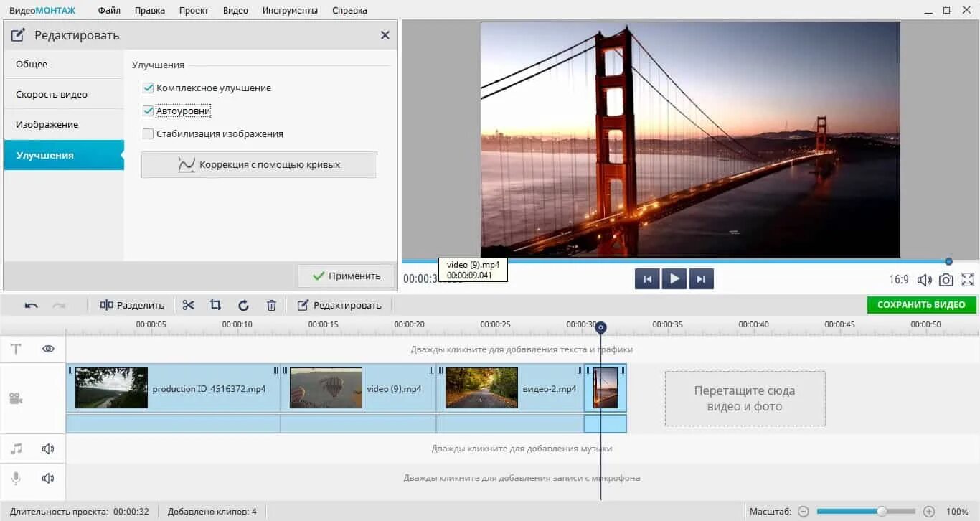Switch to Скорость видео tab
The image size is (980, 521).
pos(63,94)
